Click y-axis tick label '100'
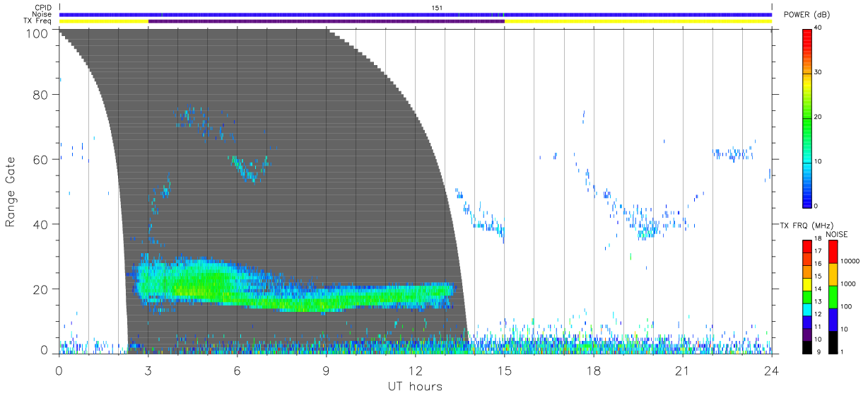The width and height of the screenshot is (868, 401). click(x=37, y=33)
